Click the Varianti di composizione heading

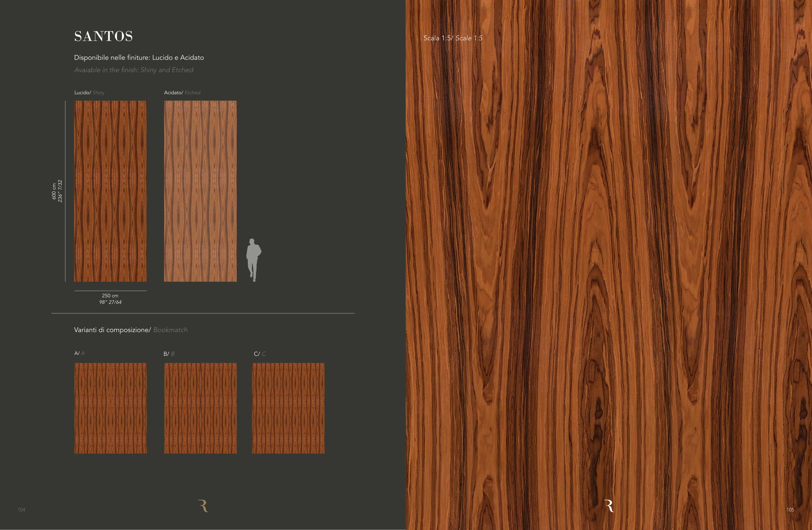click(131, 330)
